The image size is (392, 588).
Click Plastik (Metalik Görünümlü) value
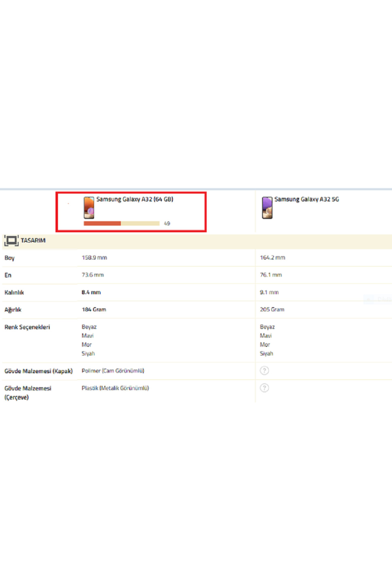[x=115, y=388]
